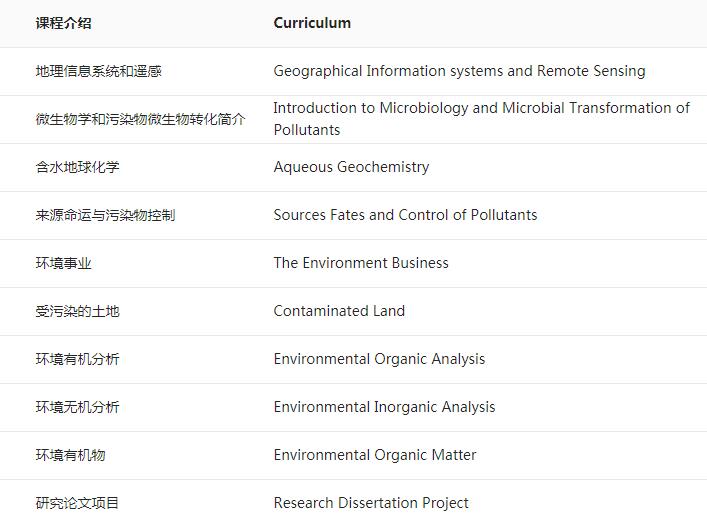Click Introduction to Microbiology and Microbial Transformation text
Viewport: 707px width, 527px height.
(481, 108)
